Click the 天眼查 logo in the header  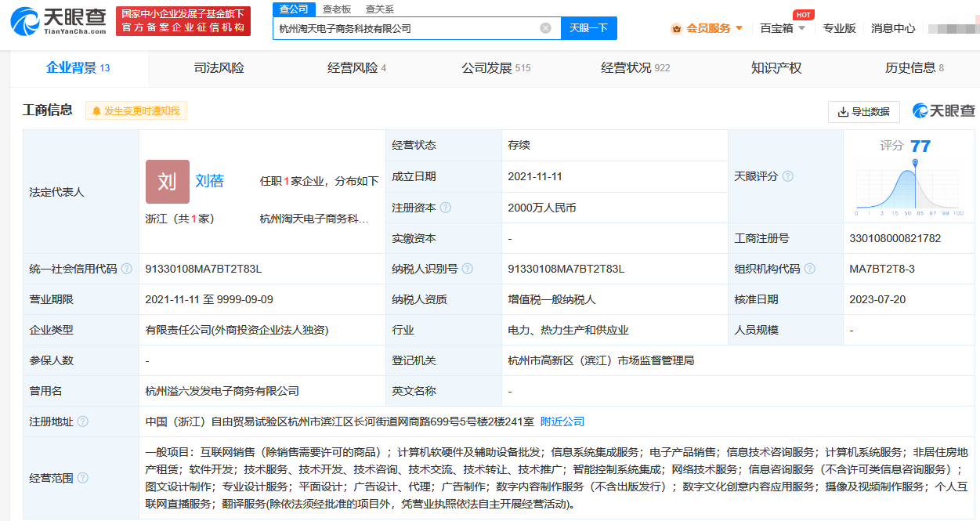pyautogui.click(x=59, y=21)
